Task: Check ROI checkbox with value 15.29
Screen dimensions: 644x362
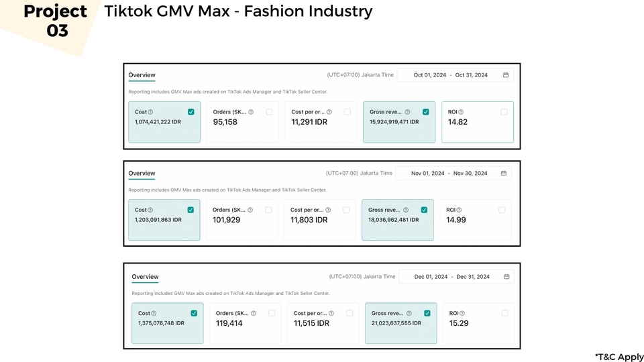Action: (504, 313)
